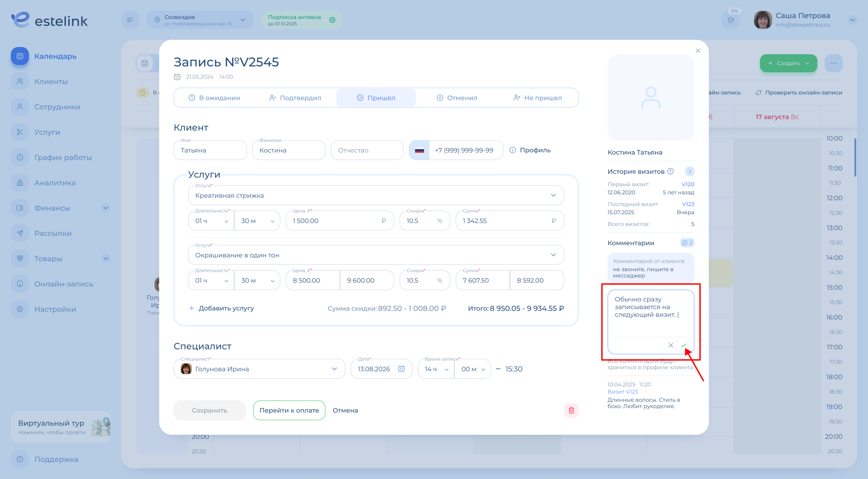This screenshot has height=479, width=868.
Task: Click the comments counter icon
Action: [687, 243]
